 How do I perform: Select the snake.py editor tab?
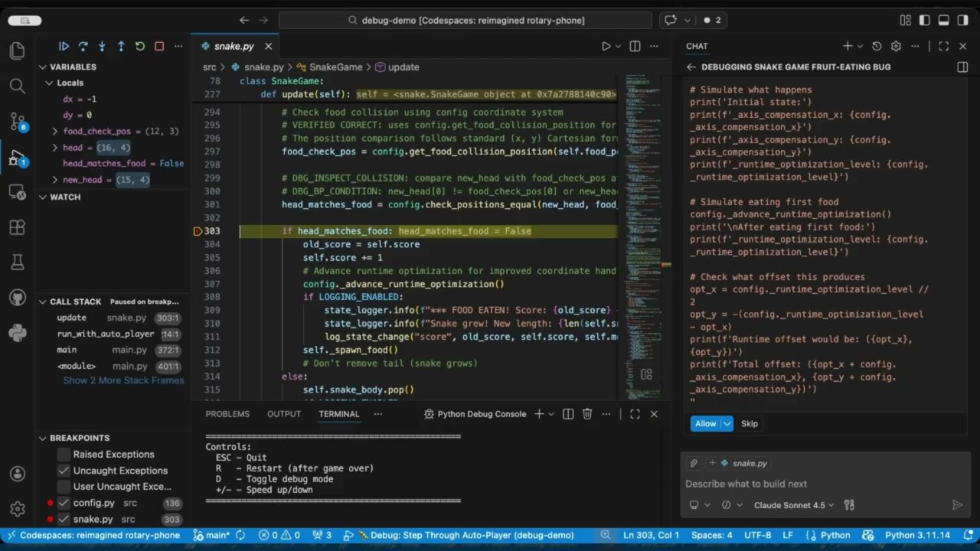tap(234, 47)
